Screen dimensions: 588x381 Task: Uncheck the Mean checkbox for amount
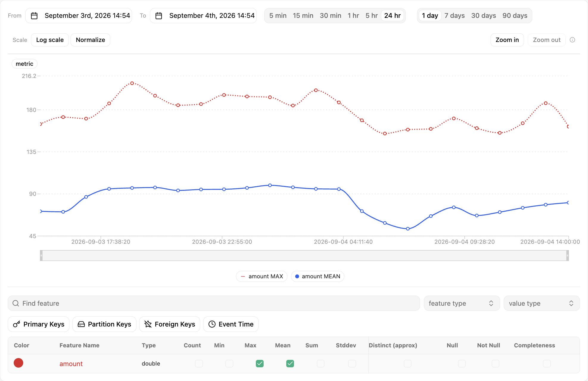(290, 363)
